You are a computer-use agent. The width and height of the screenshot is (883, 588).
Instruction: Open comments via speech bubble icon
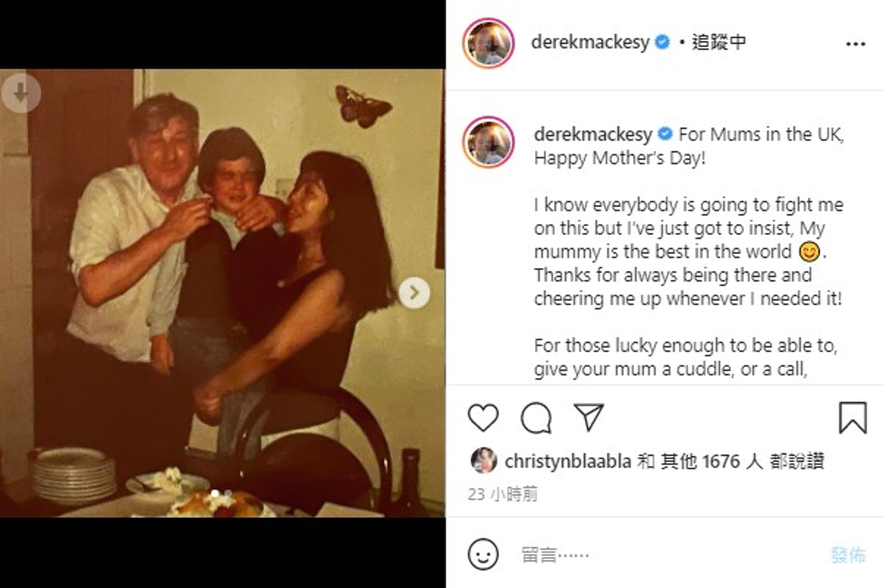536,417
